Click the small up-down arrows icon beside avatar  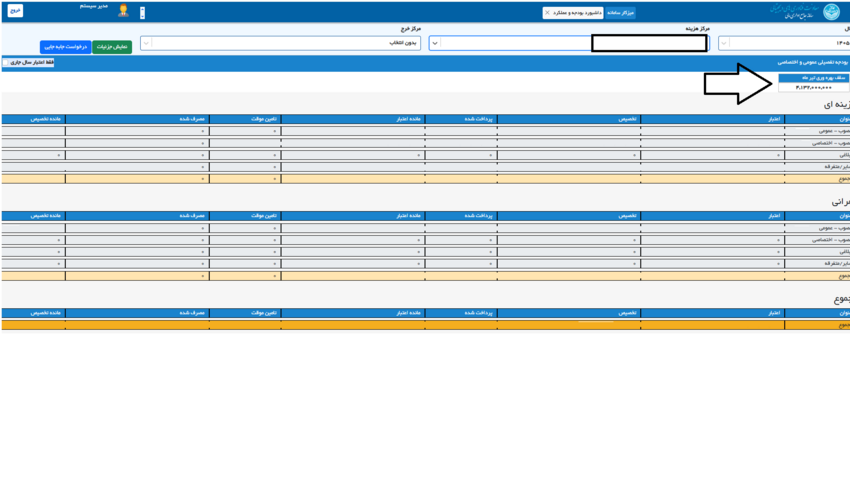[143, 13]
